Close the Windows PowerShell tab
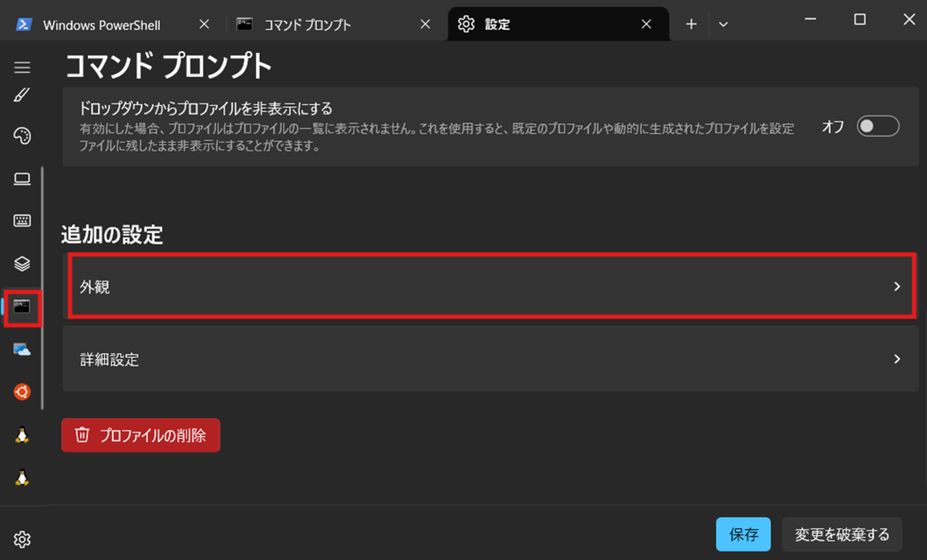The height and width of the screenshot is (560, 927). [x=204, y=24]
